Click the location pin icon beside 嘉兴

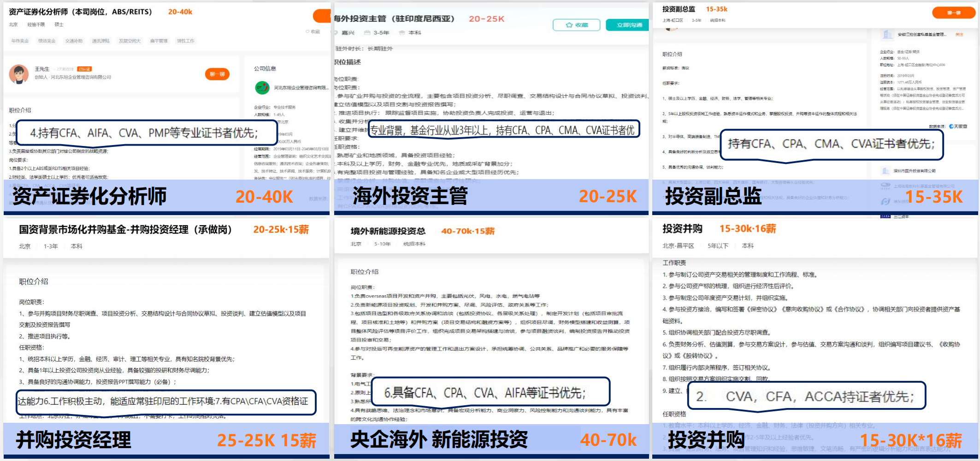[336, 33]
